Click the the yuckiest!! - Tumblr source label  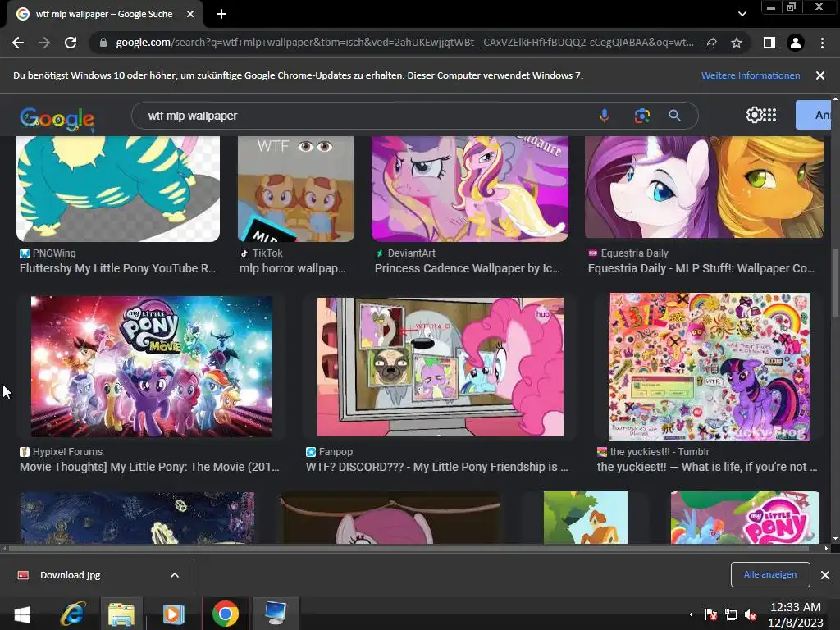coord(660,452)
